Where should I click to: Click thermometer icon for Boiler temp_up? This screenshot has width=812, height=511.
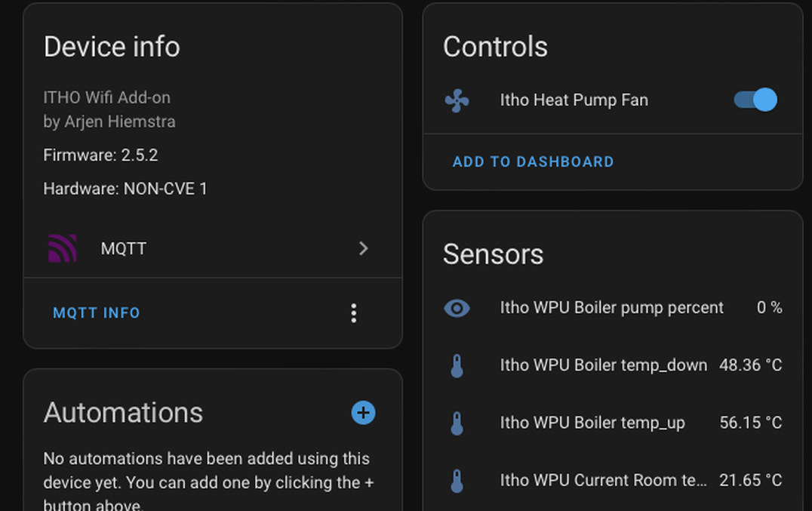pos(457,423)
